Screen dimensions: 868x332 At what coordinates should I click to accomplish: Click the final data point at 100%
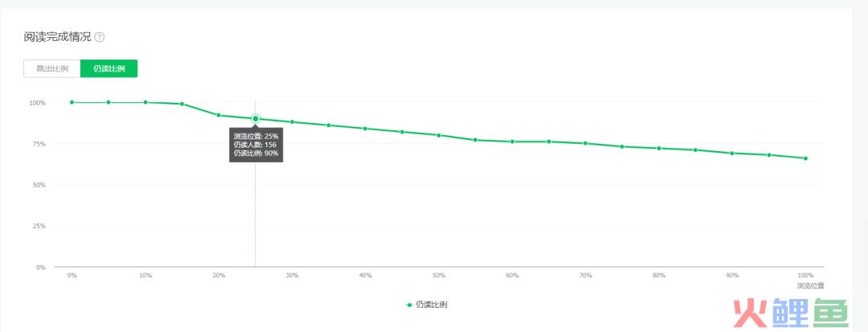[x=805, y=158]
